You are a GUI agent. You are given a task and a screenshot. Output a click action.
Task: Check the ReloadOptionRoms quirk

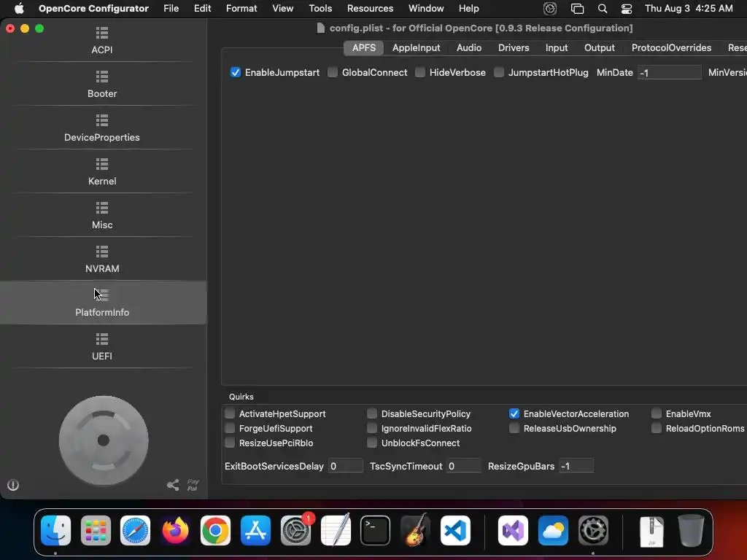click(657, 428)
